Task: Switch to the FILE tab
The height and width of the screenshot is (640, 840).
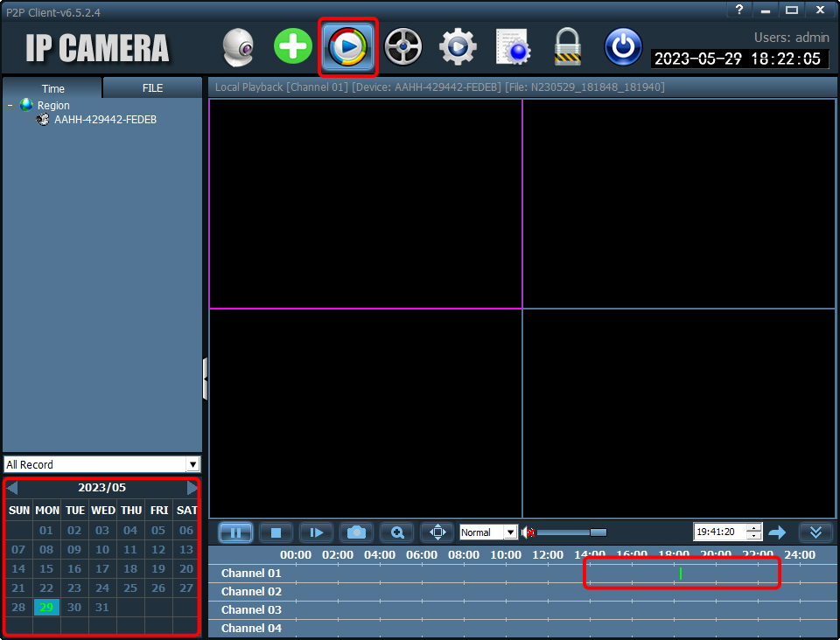Action: pyautogui.click(x=152, y=87)
